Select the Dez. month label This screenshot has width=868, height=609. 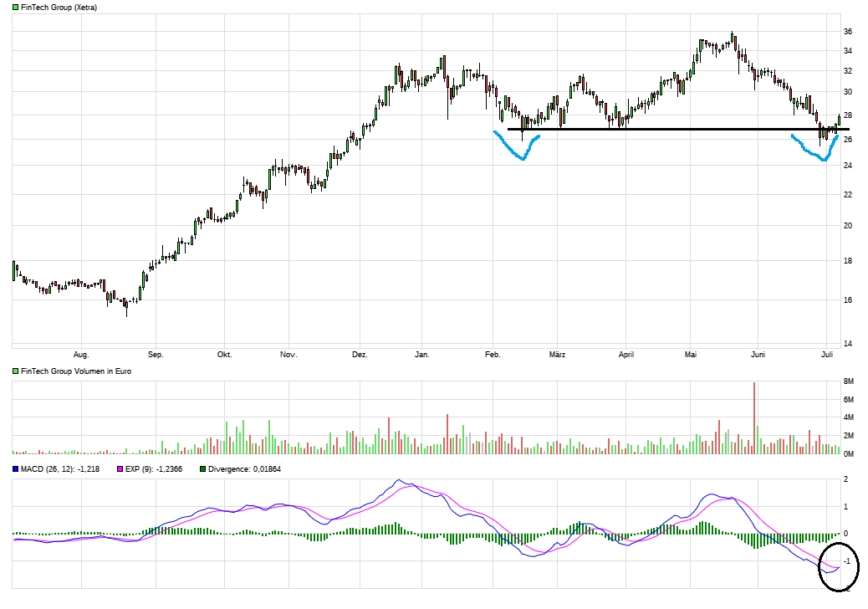pyautogui.click(x=360, y=354)
